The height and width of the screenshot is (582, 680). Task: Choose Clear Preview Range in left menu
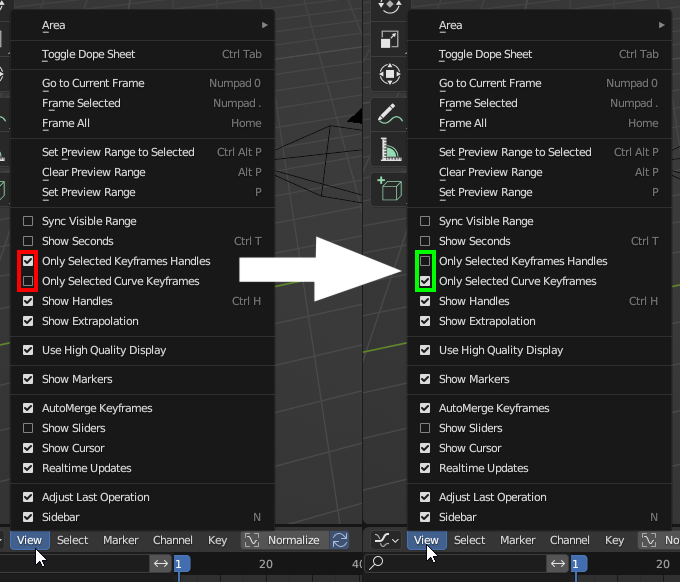point(142,172)
